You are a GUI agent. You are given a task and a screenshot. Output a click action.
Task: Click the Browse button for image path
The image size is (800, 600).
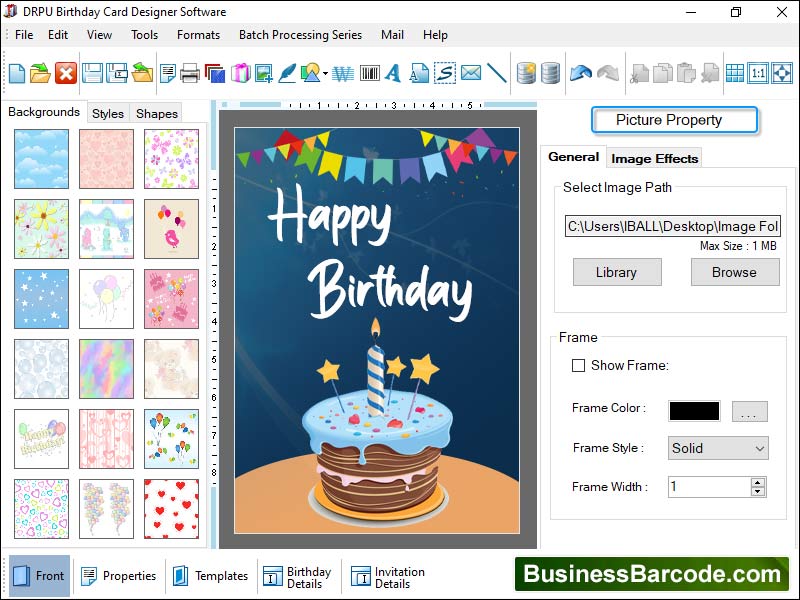click(x=735, y=272)
